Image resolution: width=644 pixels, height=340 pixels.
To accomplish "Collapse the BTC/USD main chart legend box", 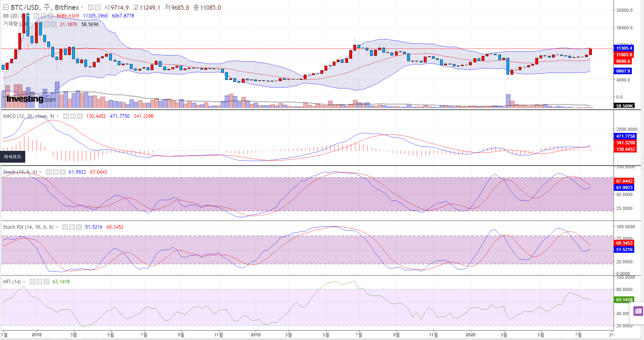I will pos(6,7).
